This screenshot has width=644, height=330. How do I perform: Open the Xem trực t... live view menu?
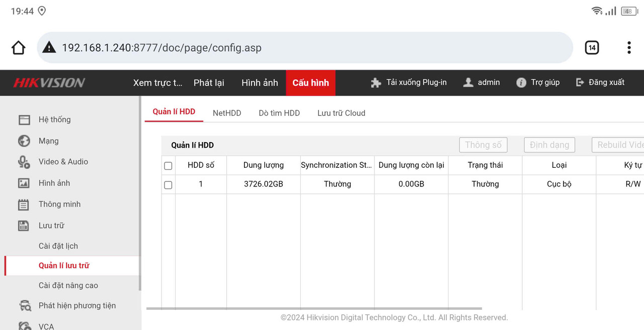[x=157, y=83]
